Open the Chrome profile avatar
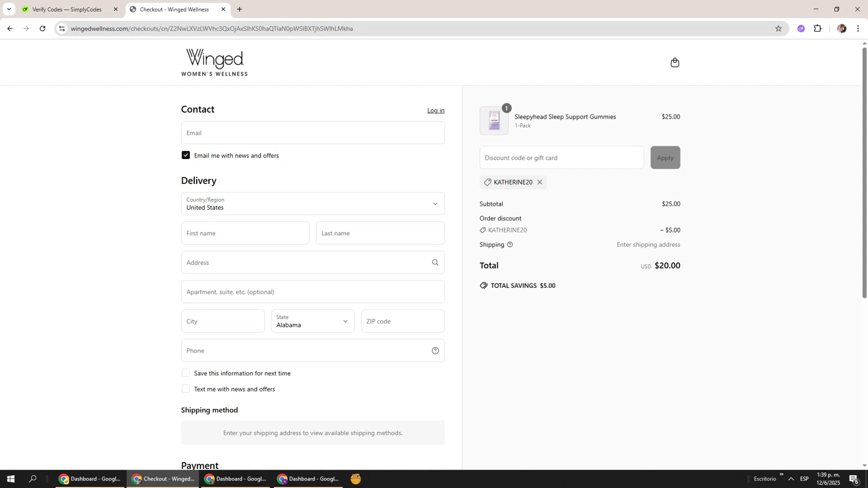This screenshot has width=868, height=488. tap(841, 28)
